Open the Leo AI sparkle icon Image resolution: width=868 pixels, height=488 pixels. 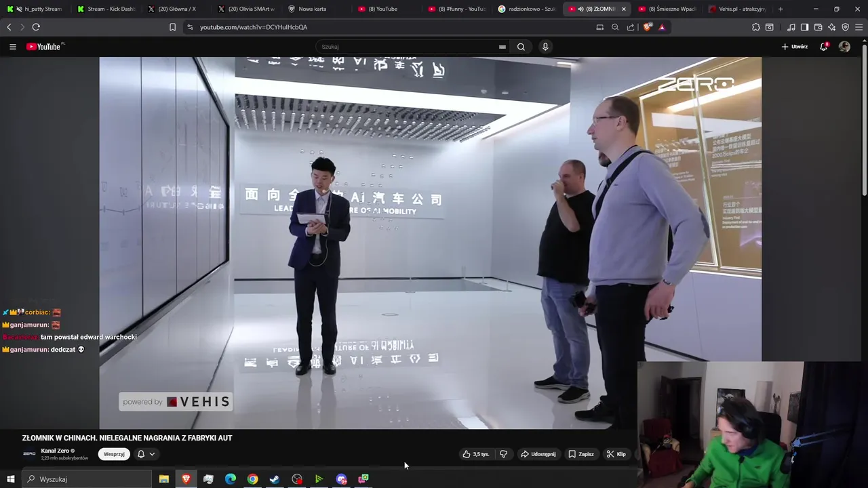tap(832, 27)
